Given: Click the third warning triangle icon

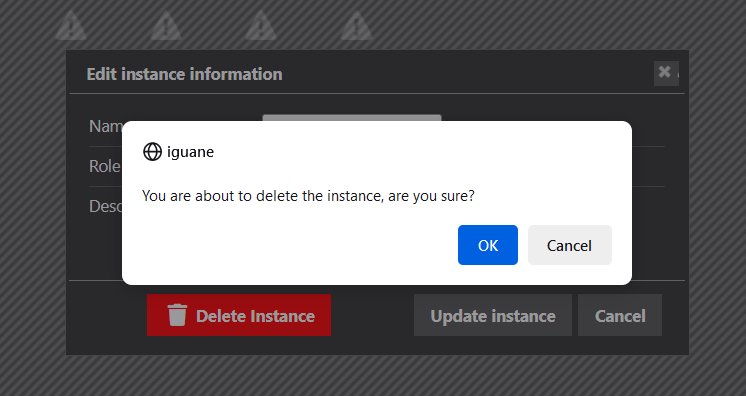Looking at the screenshot, I should coord(261,26).
